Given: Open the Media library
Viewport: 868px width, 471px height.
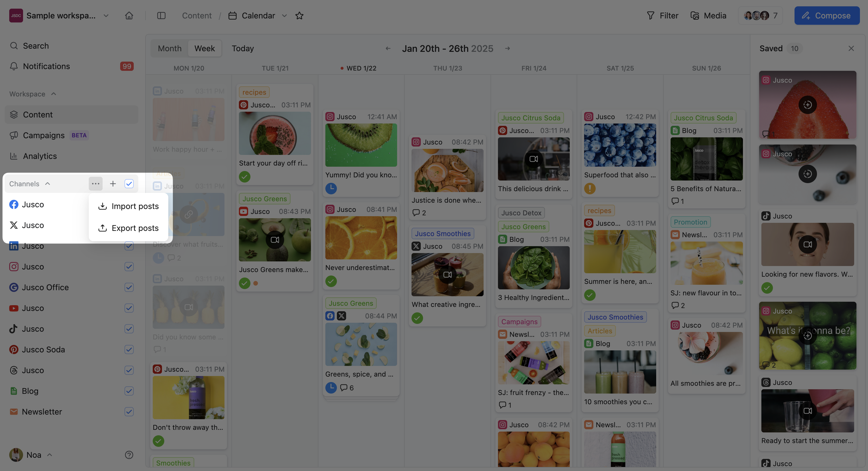Looking at the screenshot, I should pyautogui.click(x=708, y=16).
